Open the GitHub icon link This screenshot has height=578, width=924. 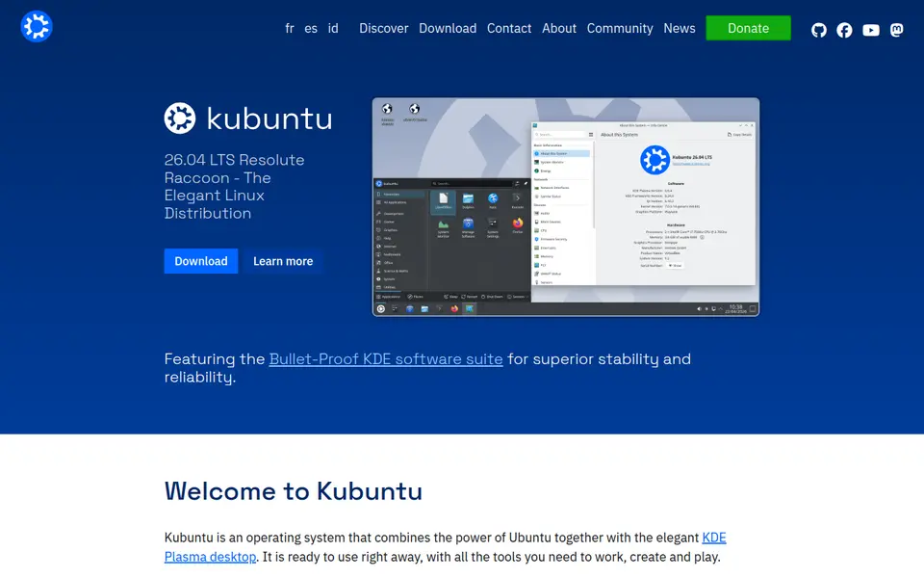pyautogui.click(x=818, y=30)
